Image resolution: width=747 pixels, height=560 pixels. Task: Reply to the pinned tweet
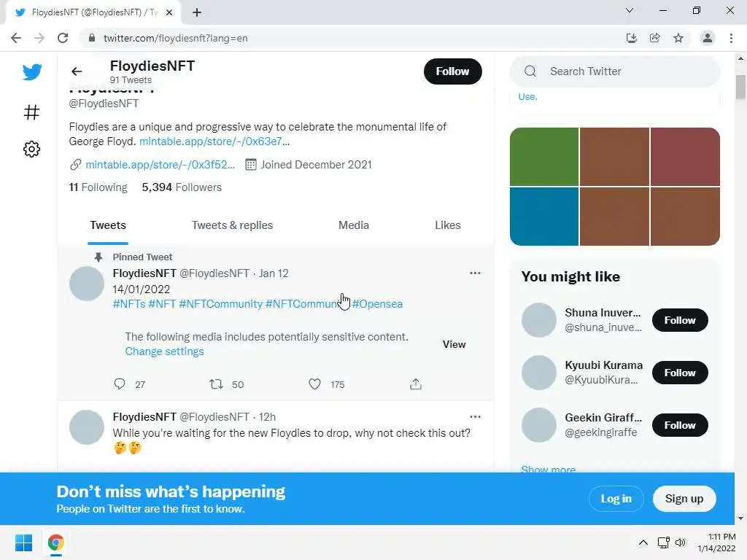coord(120,384)
